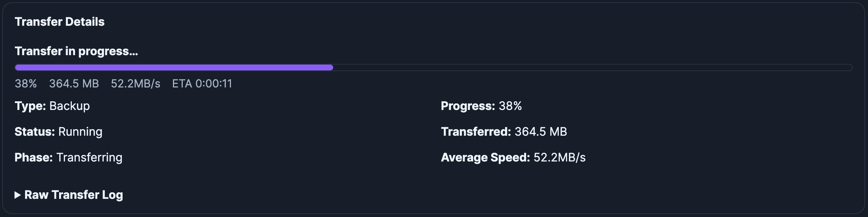The height and width of the screenshot is (217, 868).
Task: Click the Type: Backup field
Action: coord(52,106)
